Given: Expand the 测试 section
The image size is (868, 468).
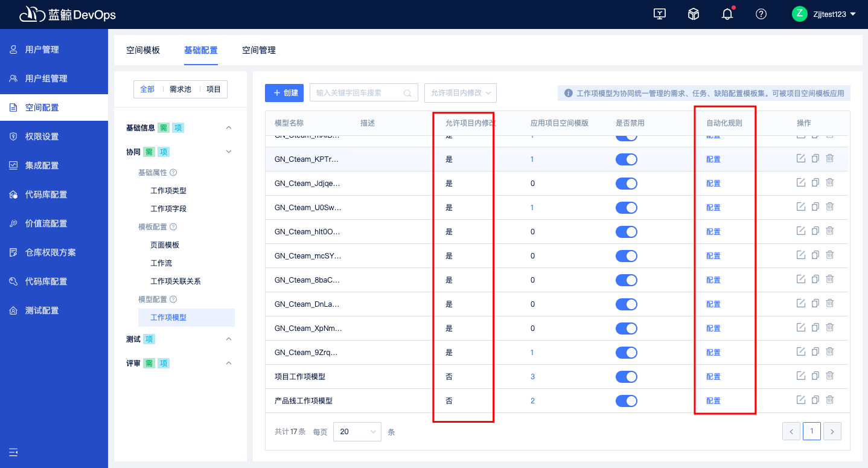Looking at the screenshot, I should point(229,339).
